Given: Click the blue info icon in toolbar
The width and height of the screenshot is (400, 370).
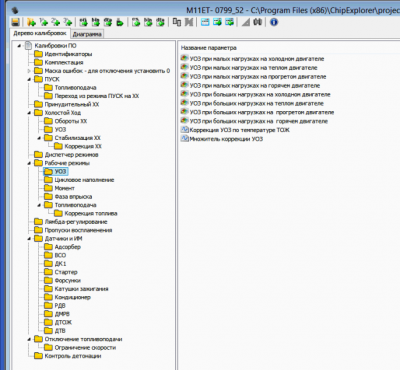Looking at the screenshot, I should (274, 22).
